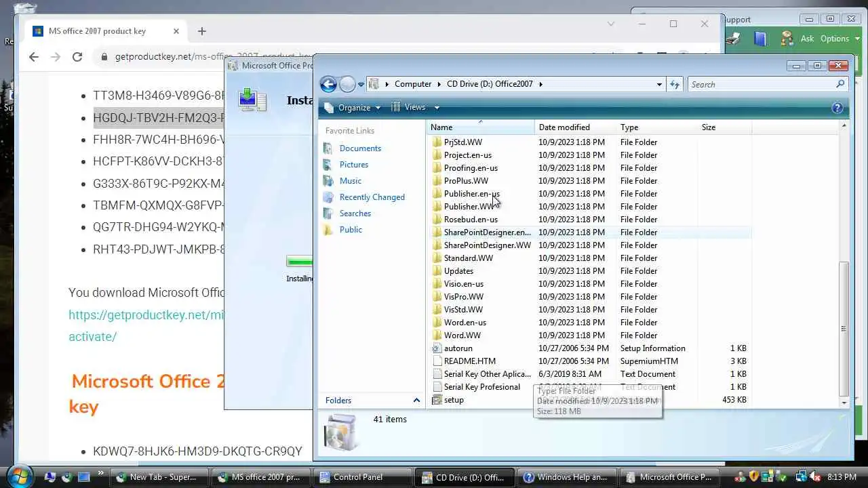The image size is (868, 488).
Task: Click the browser Back arrow
Action: point(34,57)
